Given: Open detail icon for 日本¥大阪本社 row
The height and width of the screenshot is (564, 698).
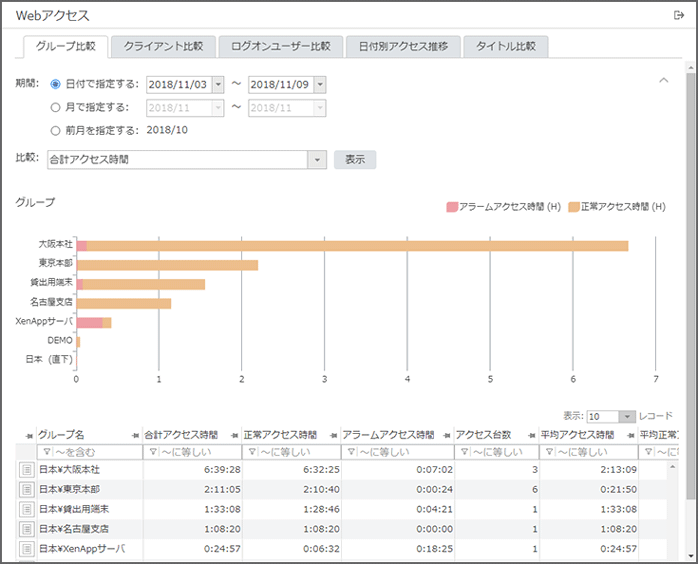Looking at the screenshot, I should pyautogui.click(x=27, y=470).
